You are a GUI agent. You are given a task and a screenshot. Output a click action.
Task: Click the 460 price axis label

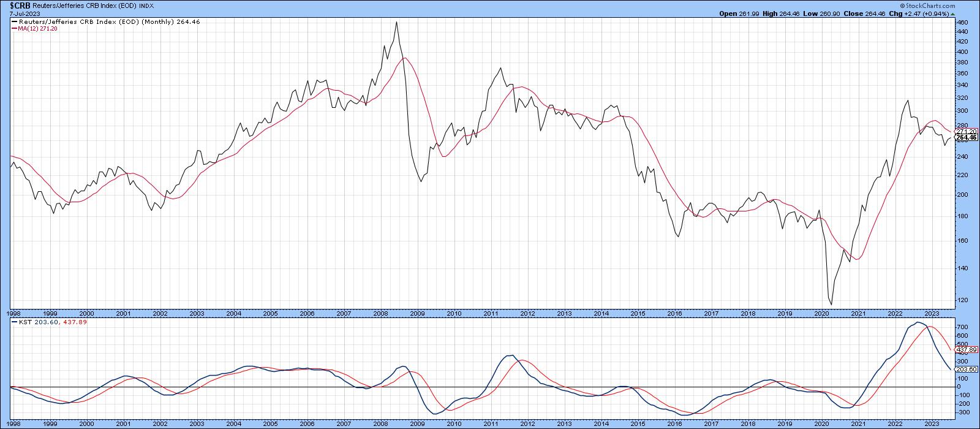tap(962, 23)
